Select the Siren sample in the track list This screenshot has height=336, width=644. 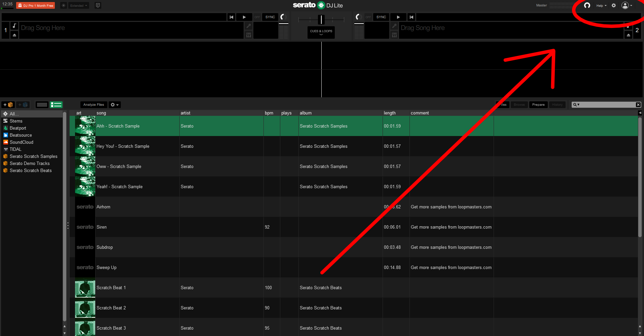click(x=102, y=227)
